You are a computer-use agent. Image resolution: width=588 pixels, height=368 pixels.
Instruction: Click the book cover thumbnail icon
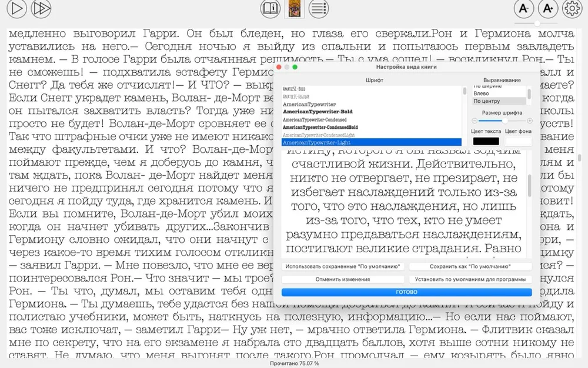(294, 9)
